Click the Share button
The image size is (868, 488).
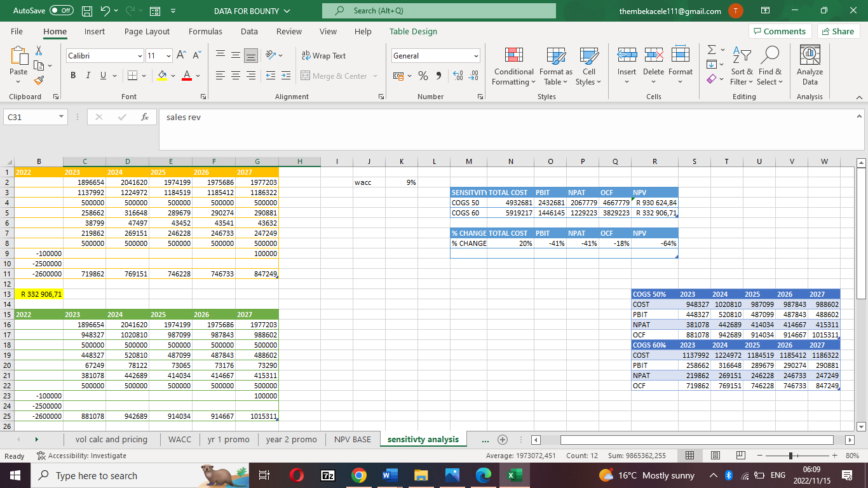click(x=838, y=32)
